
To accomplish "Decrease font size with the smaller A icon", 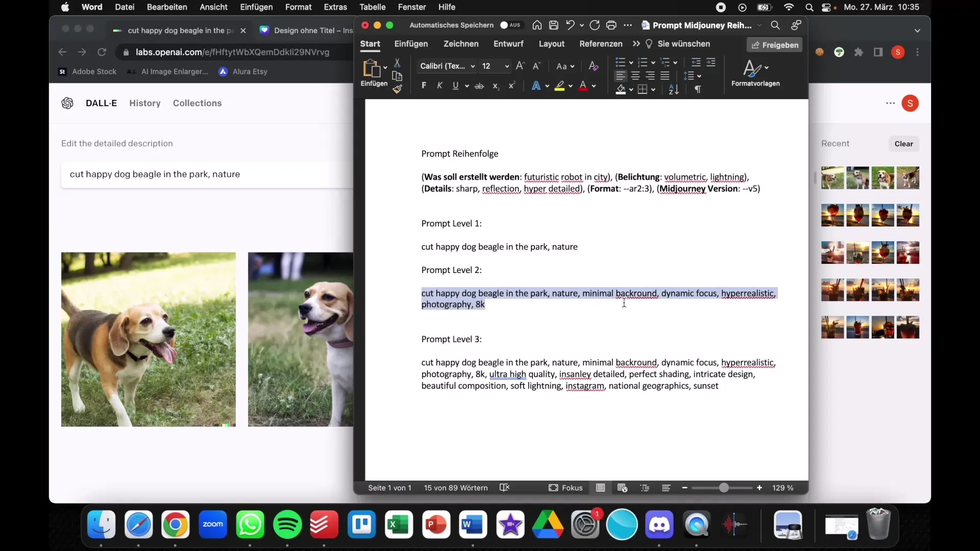I will 536,66.
